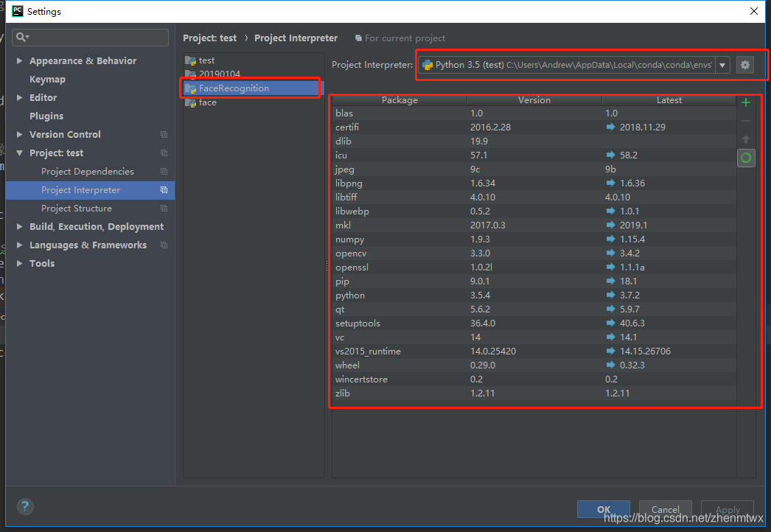Click the update arrow for certifi
The height and width of the screenshot is (532, 771).
[x=611, y=127]
